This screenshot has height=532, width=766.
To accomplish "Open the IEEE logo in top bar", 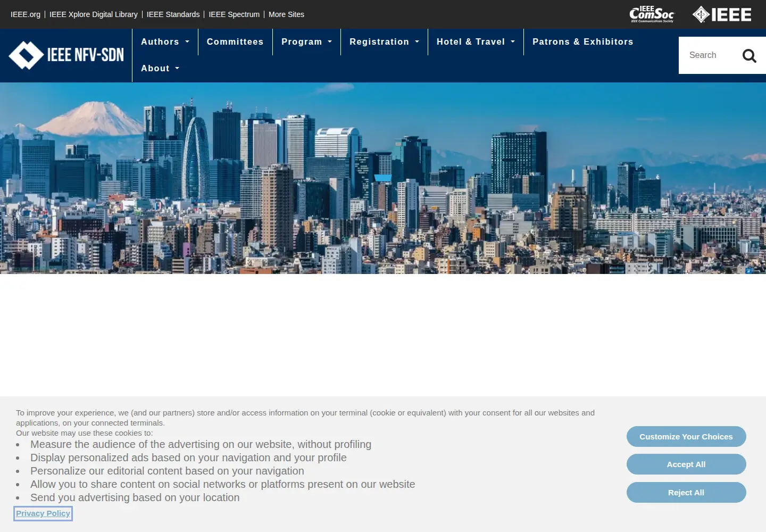I will pos(722,14).
